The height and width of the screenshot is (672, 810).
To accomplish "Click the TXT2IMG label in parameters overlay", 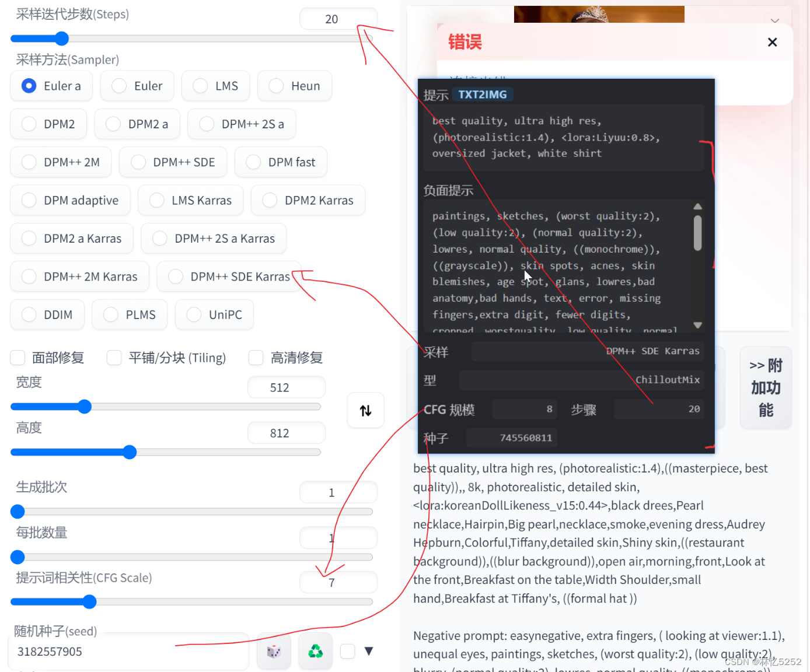I will coord(483,94).
